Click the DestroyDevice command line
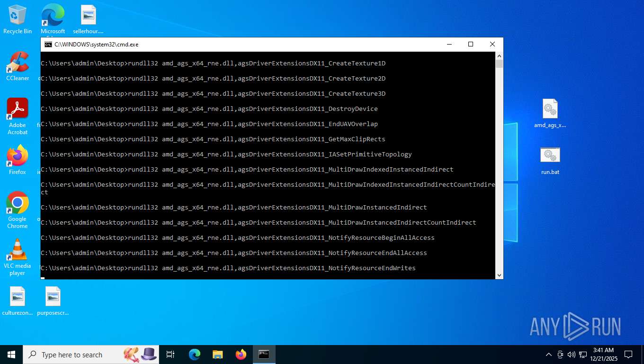The height and width of the screenshot is (364, 644). (x=209, y=109)
